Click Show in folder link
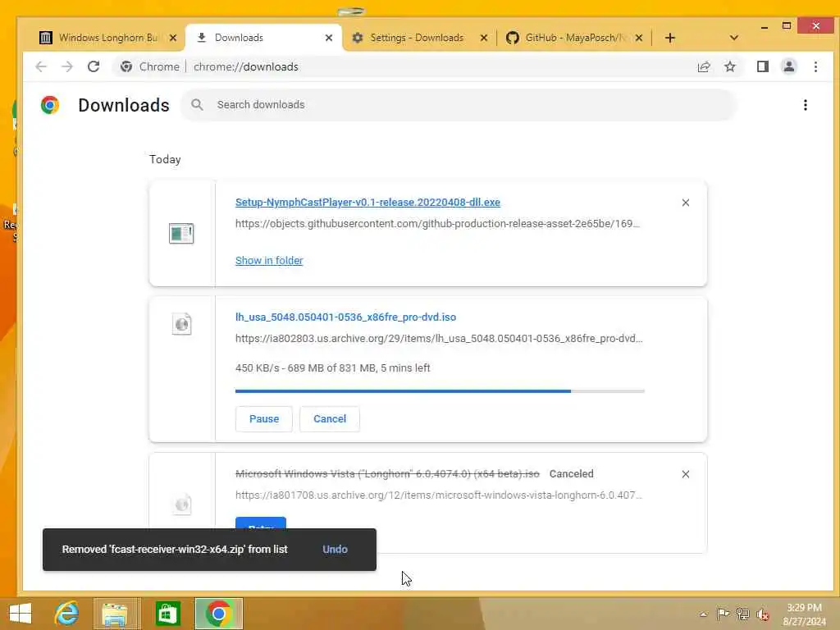 point(269,260)
